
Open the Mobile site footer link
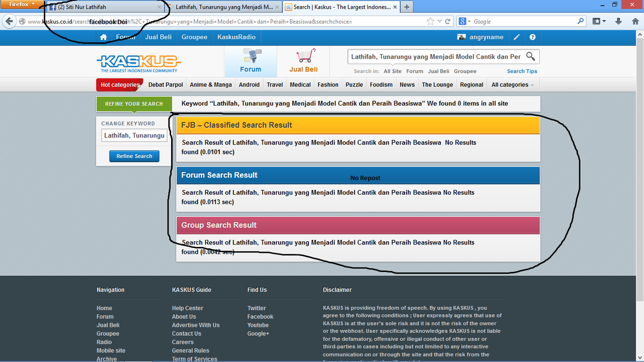click(111, 351)
